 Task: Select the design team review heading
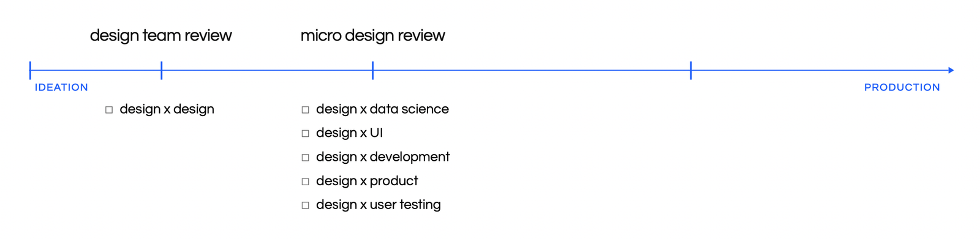tap(161, 35)
